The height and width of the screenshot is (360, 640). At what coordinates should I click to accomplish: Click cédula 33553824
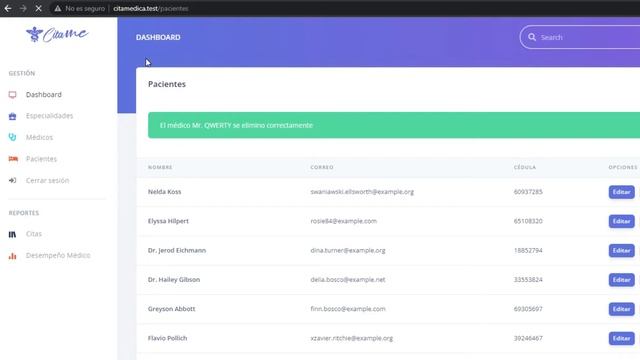tap(528, 280)
